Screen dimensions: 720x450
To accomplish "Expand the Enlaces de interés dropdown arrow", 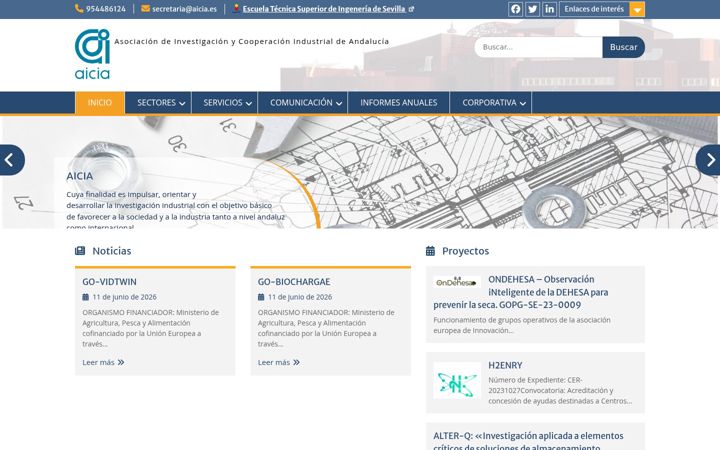I will [x=637, y=9].
